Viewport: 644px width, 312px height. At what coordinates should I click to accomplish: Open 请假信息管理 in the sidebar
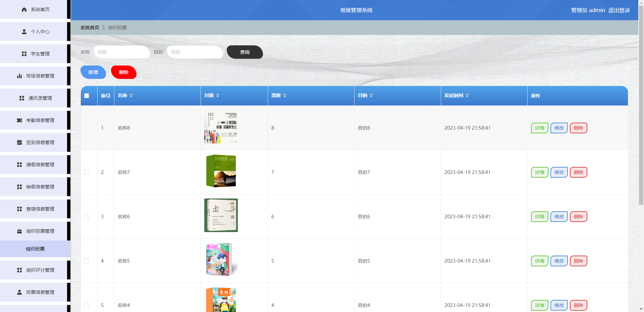(40, 165)
